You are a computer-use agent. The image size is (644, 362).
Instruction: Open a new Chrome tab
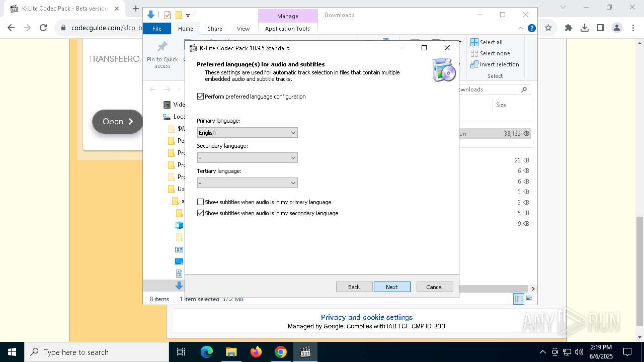pyautogui.click(x=135, y=9)
